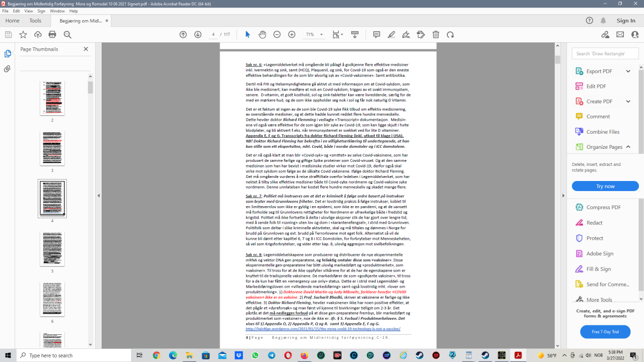
Task: Follow the wordpress link in the document
Action: [323, 329]
